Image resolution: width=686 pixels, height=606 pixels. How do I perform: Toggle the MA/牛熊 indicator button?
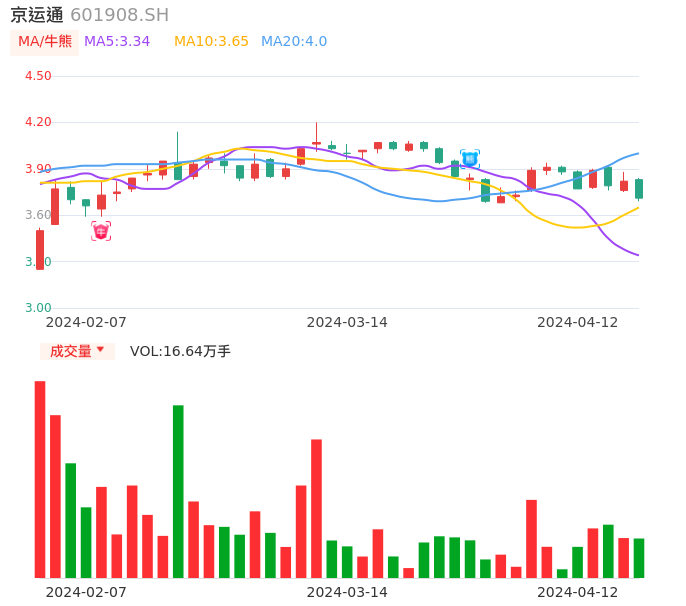pyautogui.click(x=44, y=42)
